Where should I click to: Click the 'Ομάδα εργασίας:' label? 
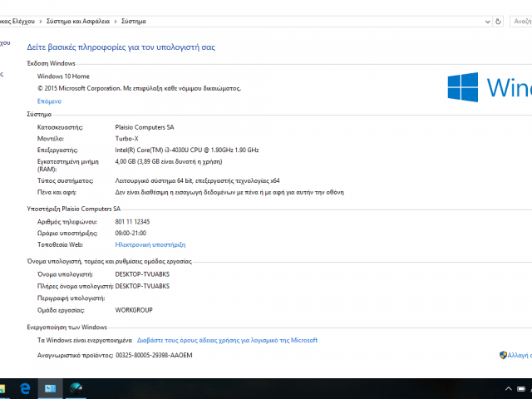[x=61, y=310]
